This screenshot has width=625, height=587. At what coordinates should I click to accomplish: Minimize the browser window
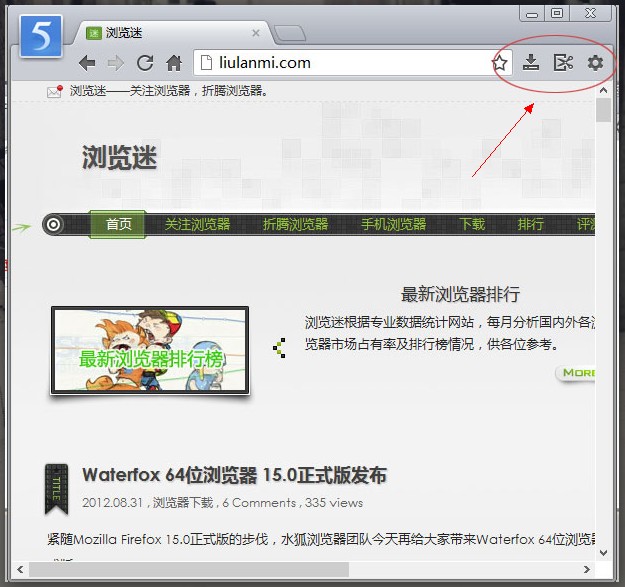(x=532, y=14)
